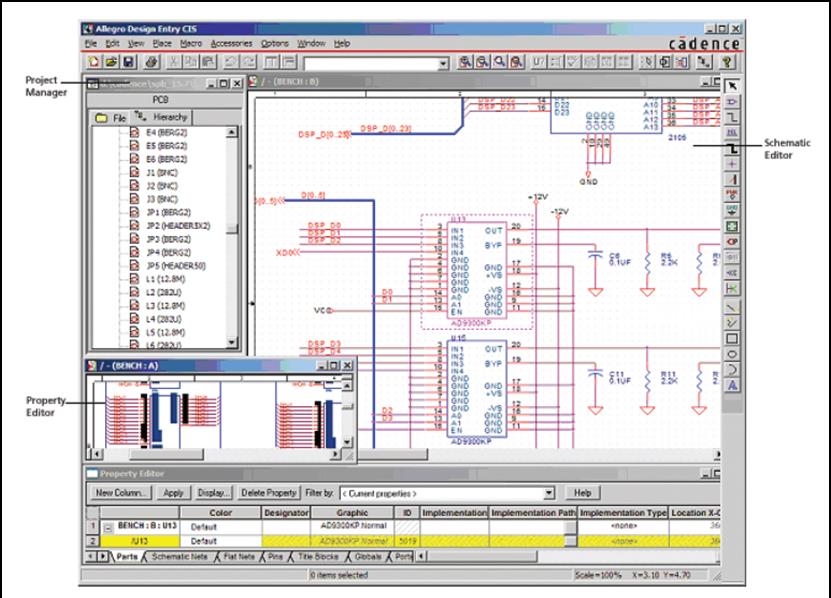Screen dimensions: 831x598
Task: Switch to the Globals tab
Action: pos(368,557)
